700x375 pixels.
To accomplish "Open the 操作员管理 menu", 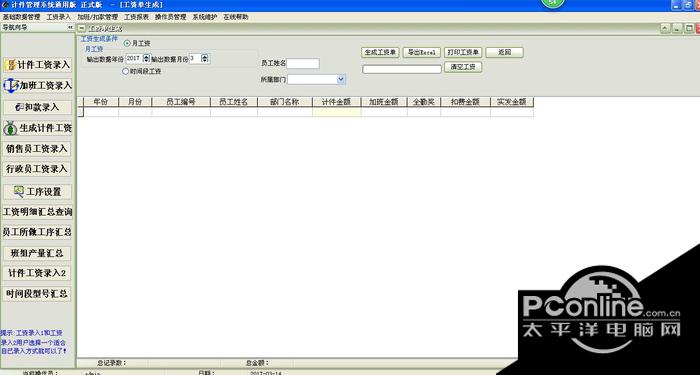I will pos(171,17).
